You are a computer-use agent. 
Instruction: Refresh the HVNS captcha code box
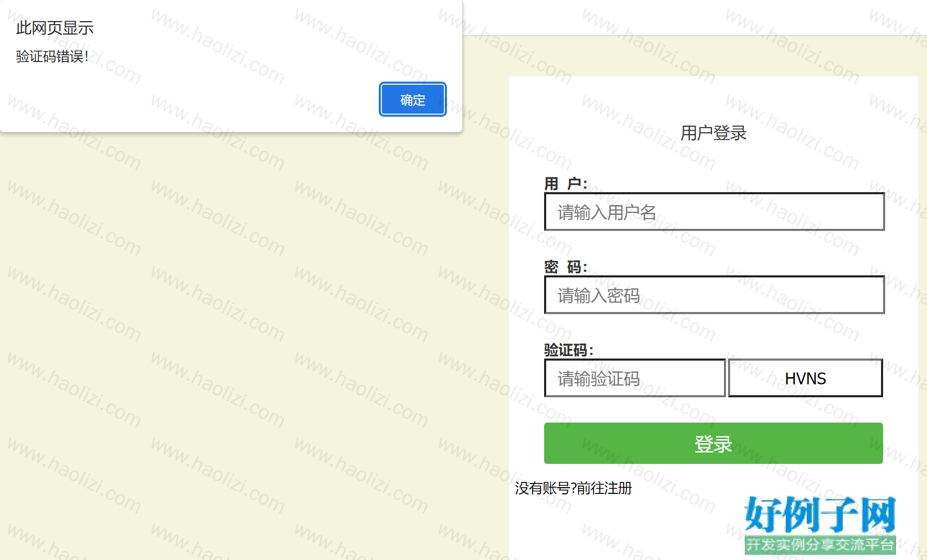pos(805,378)
